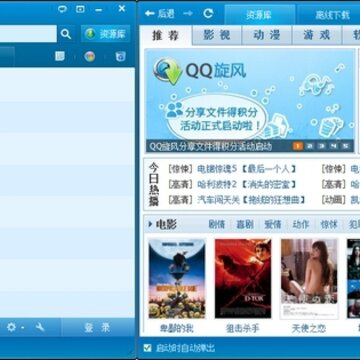
Task: Click the mini-mode window icon in title bar
Action: pyautogui.click(x=80, y=9)
